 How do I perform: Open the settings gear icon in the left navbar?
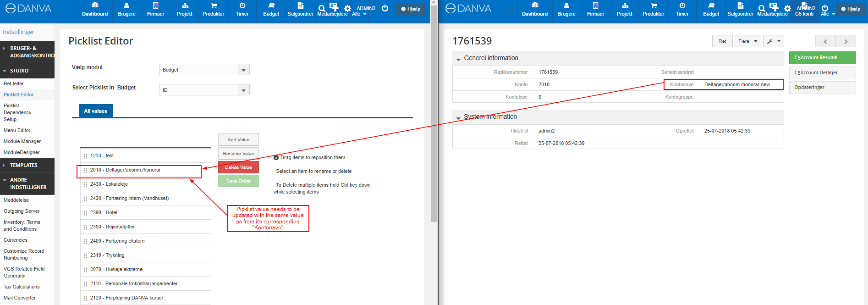click(x=347, y=9)
